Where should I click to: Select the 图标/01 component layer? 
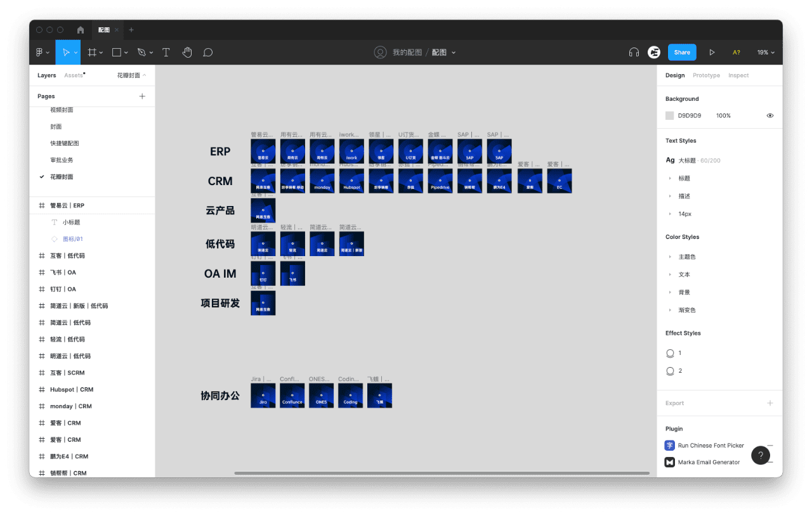(73, 239)
